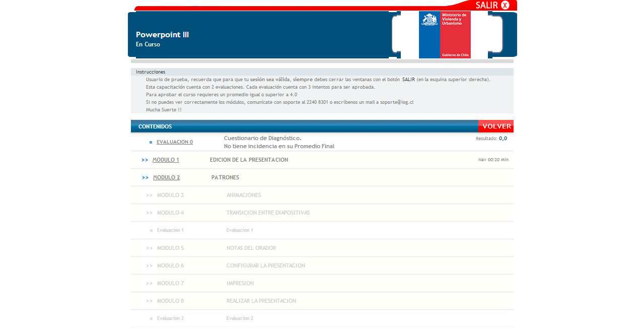Viewport: 644px width, 334px height.
Task: Click the Resultado 0,0 score
Action: (491, 138)
